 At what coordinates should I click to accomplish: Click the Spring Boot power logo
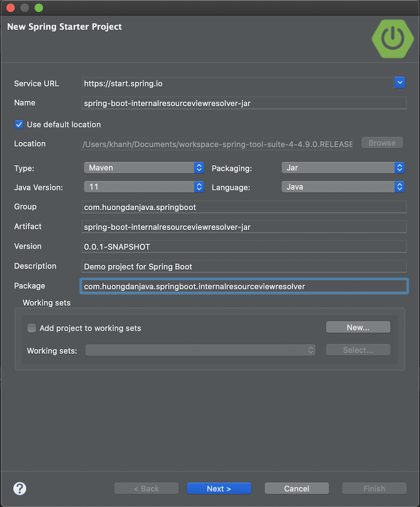point(392,38)
